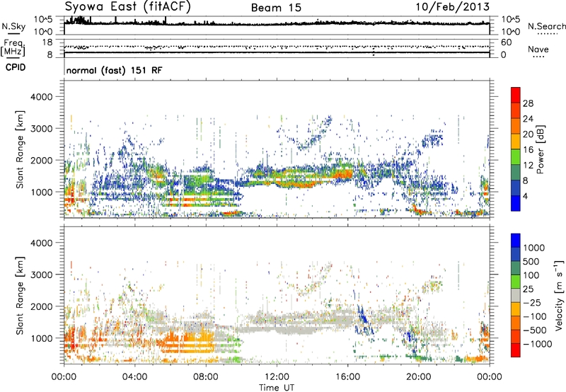Click the blue bottom of the power colorbar

pyautogui.click(x=516, y=203)
